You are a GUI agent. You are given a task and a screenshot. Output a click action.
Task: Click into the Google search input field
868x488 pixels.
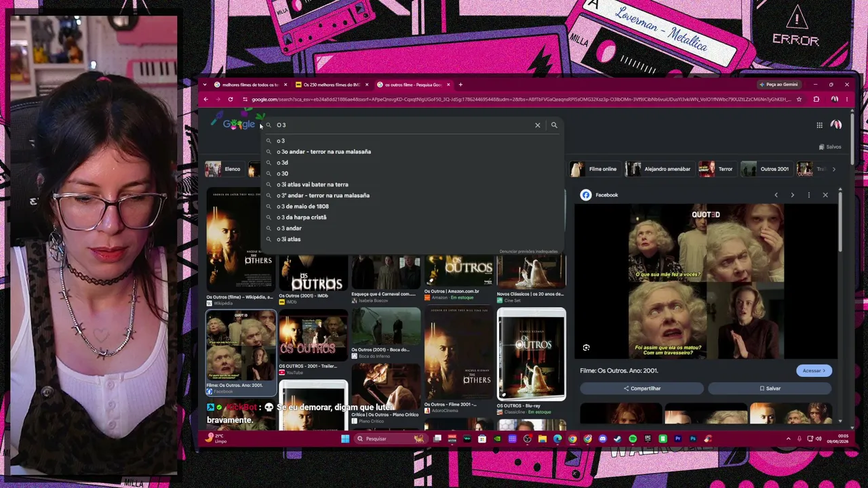click(x=403, y=125)
